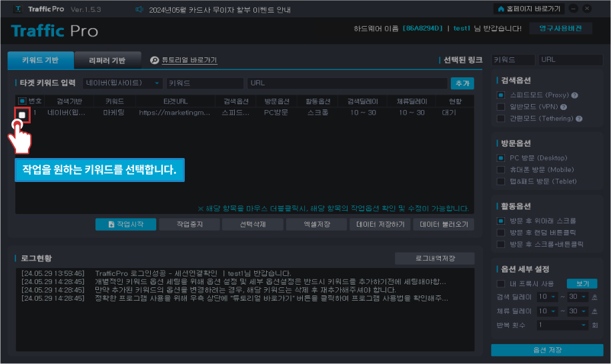This screenshot has width=611, height=364.
Task: Switch to the 리퍼러 기반 tab
Action: [x=107, y=60]
